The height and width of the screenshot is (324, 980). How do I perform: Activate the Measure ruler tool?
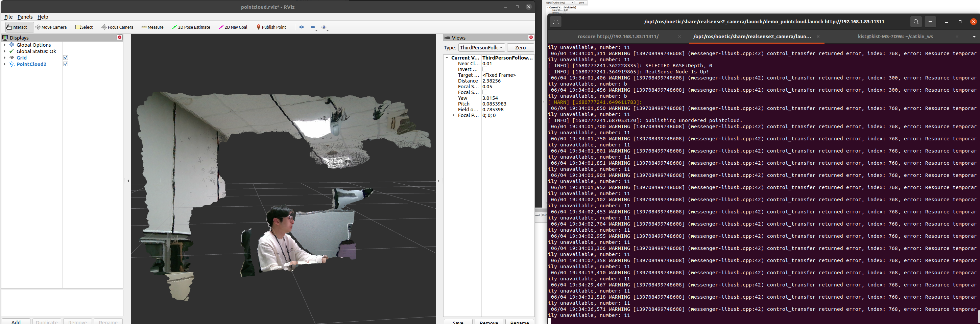click(152, 27)
